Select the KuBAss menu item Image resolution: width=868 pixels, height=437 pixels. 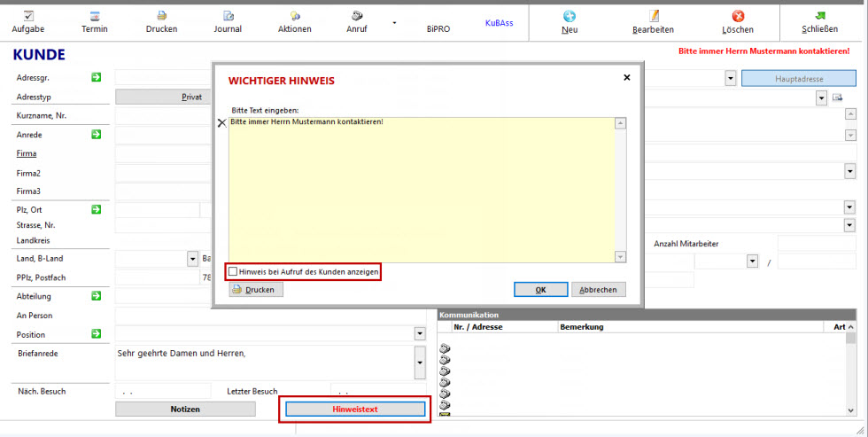pyautogui.click(x=500, y=24)
